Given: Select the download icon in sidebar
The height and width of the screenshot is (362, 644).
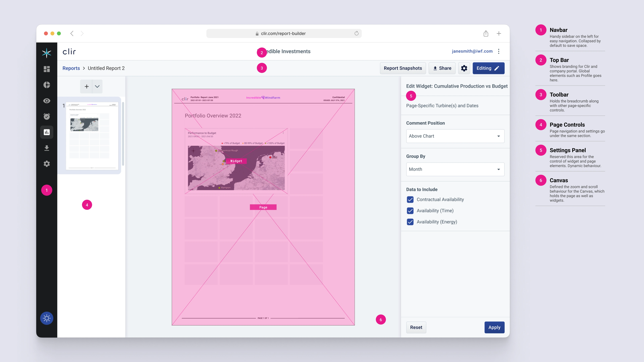Looking at the screenshot, I should [46, 148].
